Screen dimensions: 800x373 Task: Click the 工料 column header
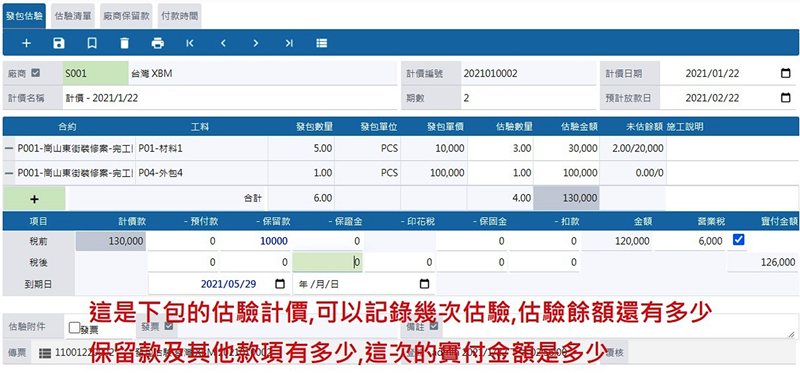(x=199, y=127)
